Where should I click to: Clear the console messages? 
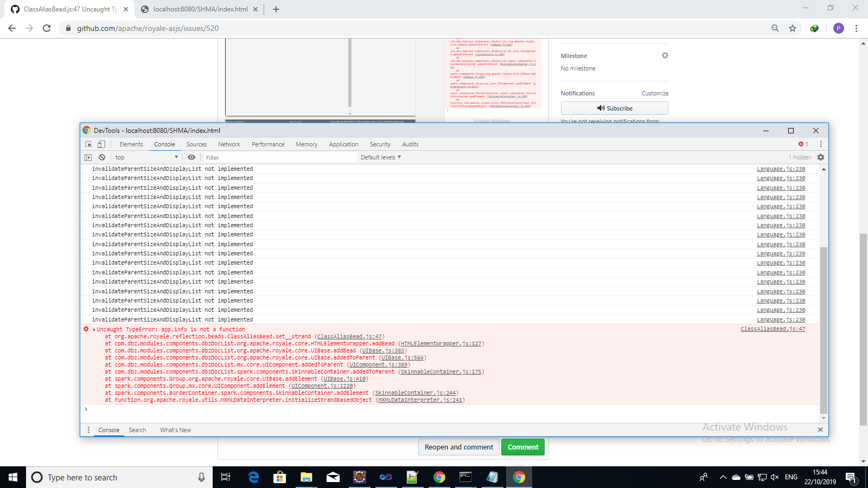pyautogui.click(x=103, y=157)
